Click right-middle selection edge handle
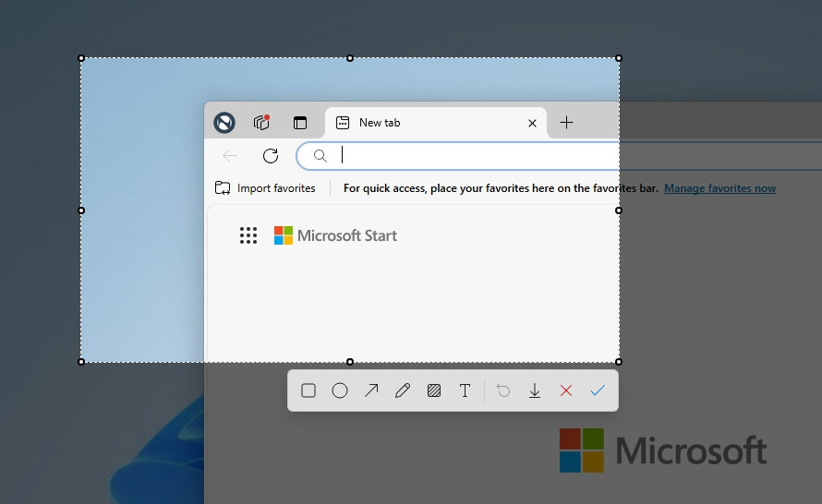This screenshot has width=822, height=504. (619, 210)
